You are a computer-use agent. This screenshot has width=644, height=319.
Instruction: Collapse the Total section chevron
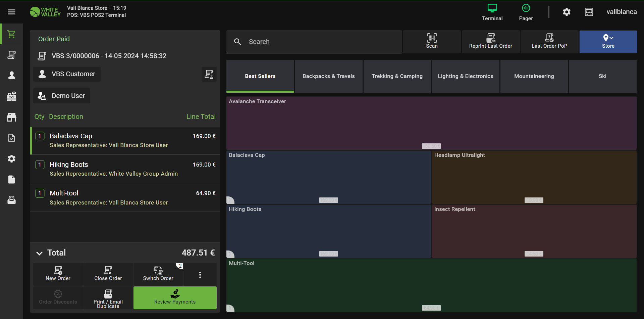[40, 253]
